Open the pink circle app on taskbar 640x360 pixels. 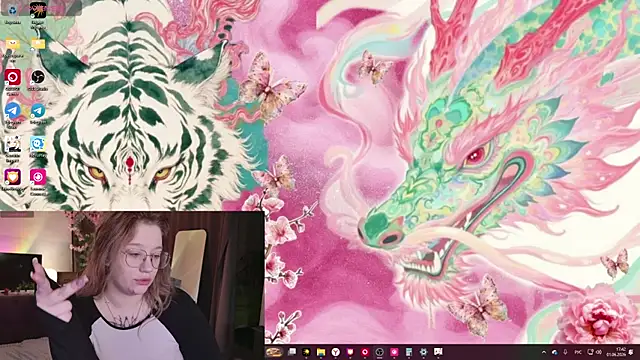[x=394, y=352]
